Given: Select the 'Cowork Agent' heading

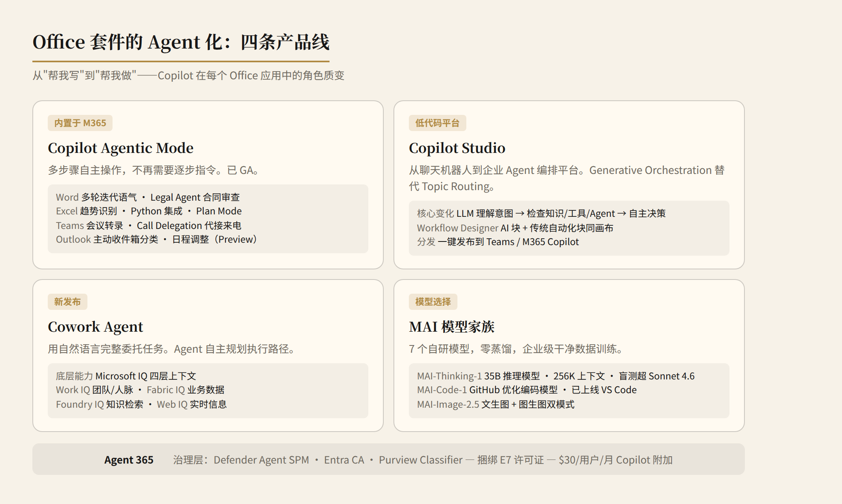Looking at the screenshot, I should [x=96, y=327].
